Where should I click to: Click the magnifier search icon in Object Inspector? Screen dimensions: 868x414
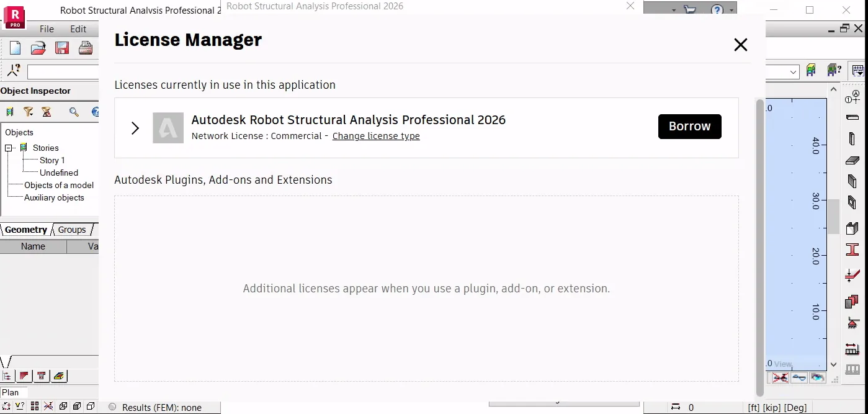[x=74, y=112]
